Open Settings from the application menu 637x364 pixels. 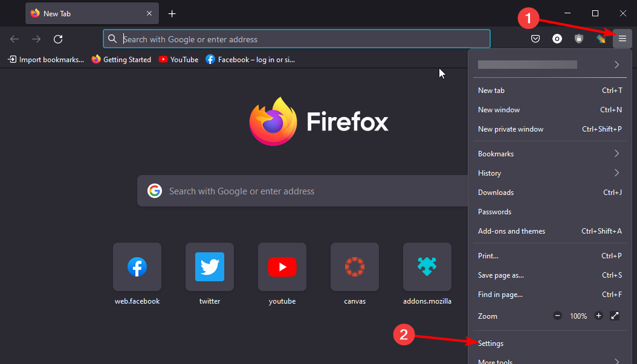549,343
